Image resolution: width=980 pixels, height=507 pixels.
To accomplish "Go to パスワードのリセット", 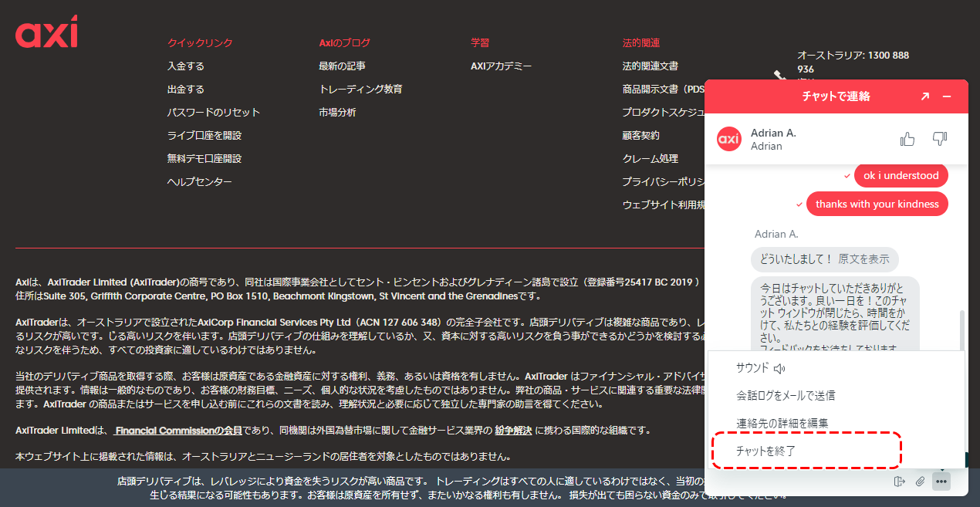I will pyautogui.click(x=214, y=113).
